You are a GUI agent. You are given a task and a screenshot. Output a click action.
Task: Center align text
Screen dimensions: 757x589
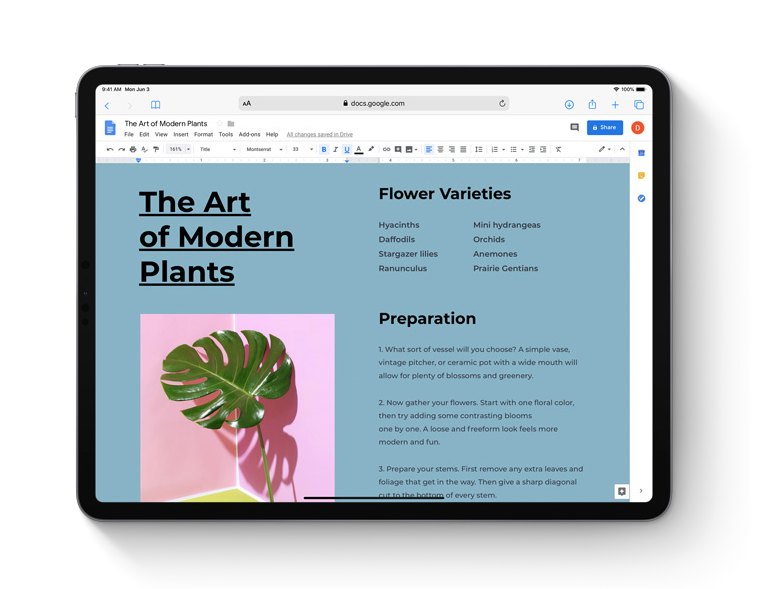coord(440,150)
